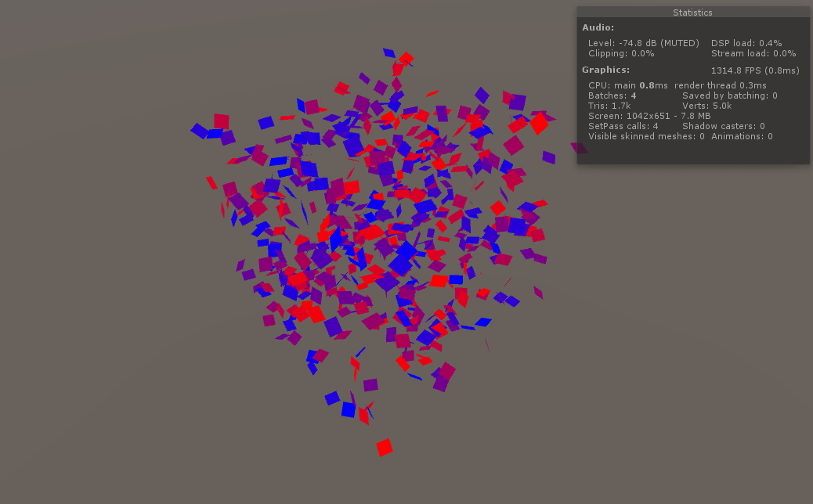Select the Graphics section header

607,69
